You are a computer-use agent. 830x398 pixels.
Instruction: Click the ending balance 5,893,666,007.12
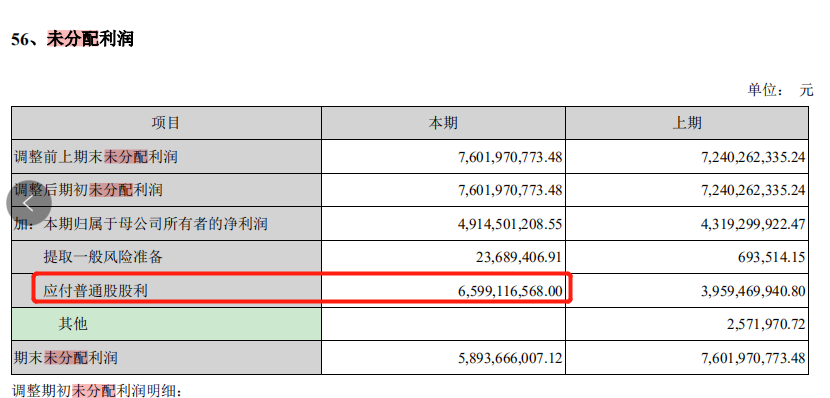click(x=510, y=358)
